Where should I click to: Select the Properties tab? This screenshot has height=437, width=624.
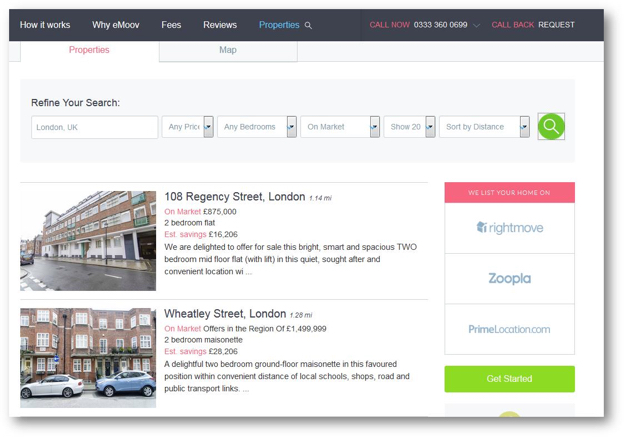click(x=89, y=50)
